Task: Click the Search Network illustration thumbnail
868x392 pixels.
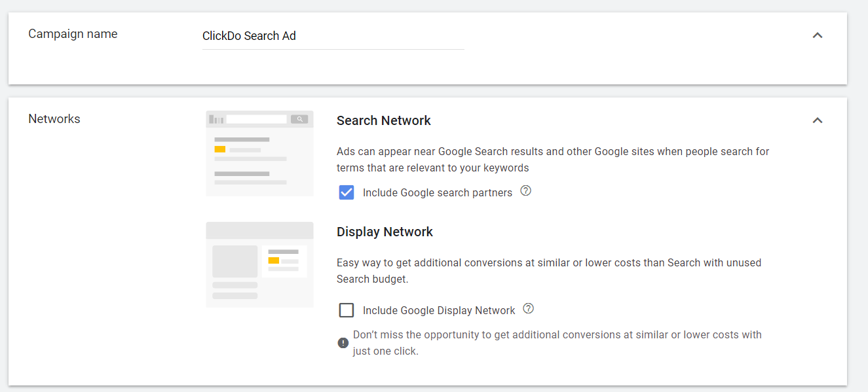Action: coord(259,153)
